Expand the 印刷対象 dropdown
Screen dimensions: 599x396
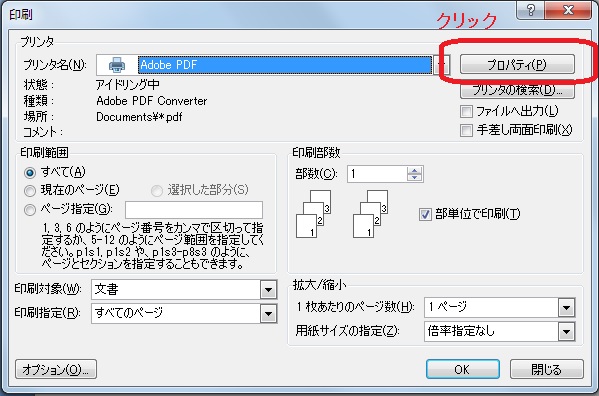269,290
